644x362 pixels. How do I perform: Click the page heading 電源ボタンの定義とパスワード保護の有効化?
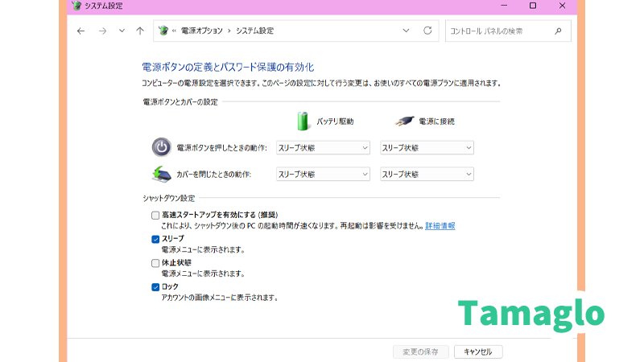click(228, 68)
